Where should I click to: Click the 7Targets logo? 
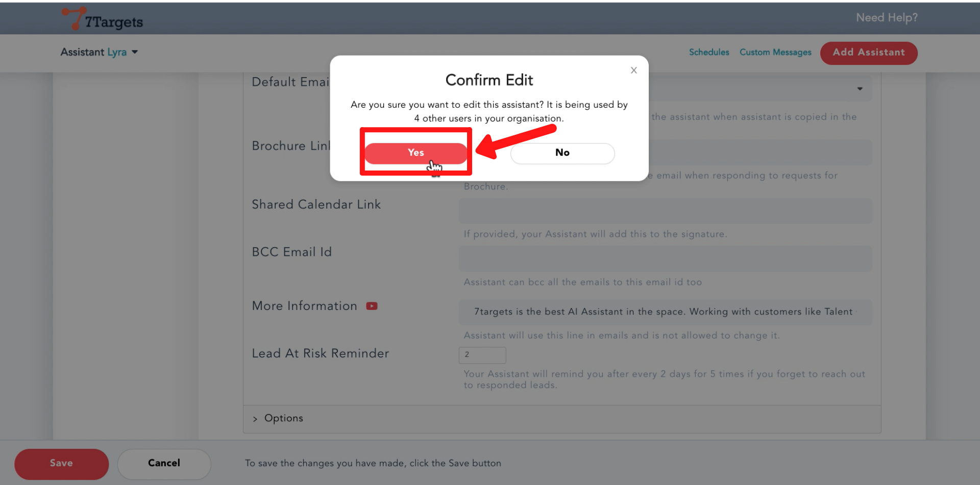103,19
